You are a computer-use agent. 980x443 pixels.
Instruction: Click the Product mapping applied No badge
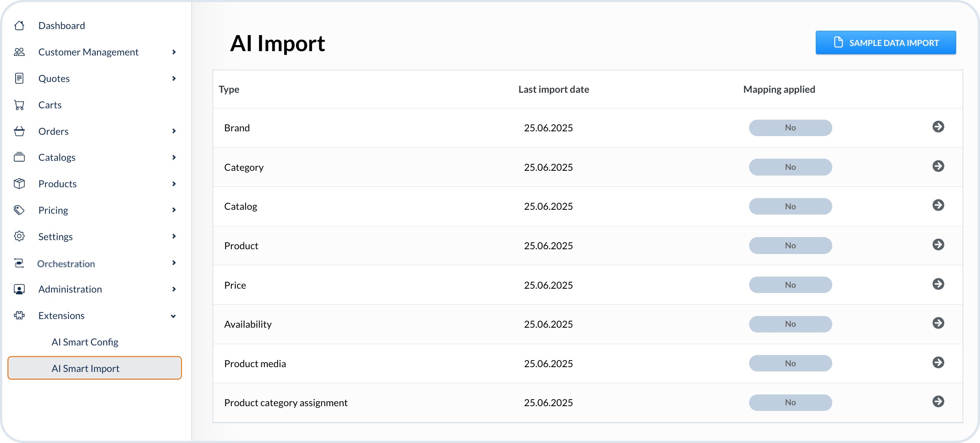pos(790,245)
